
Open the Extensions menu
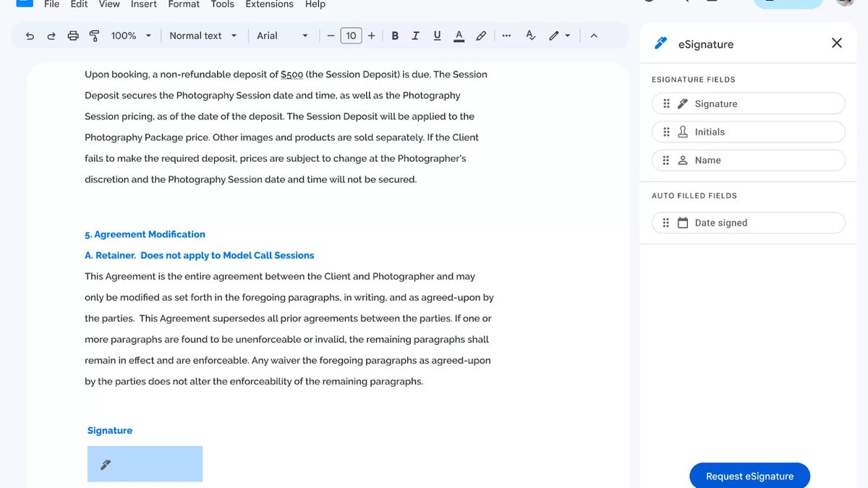269,4
